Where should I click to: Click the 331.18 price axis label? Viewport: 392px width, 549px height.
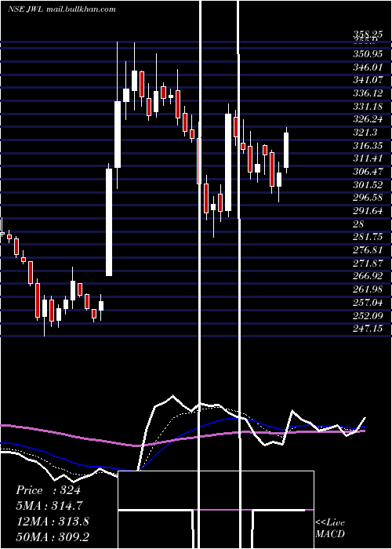pyautogui.click(x=368, y=106)
